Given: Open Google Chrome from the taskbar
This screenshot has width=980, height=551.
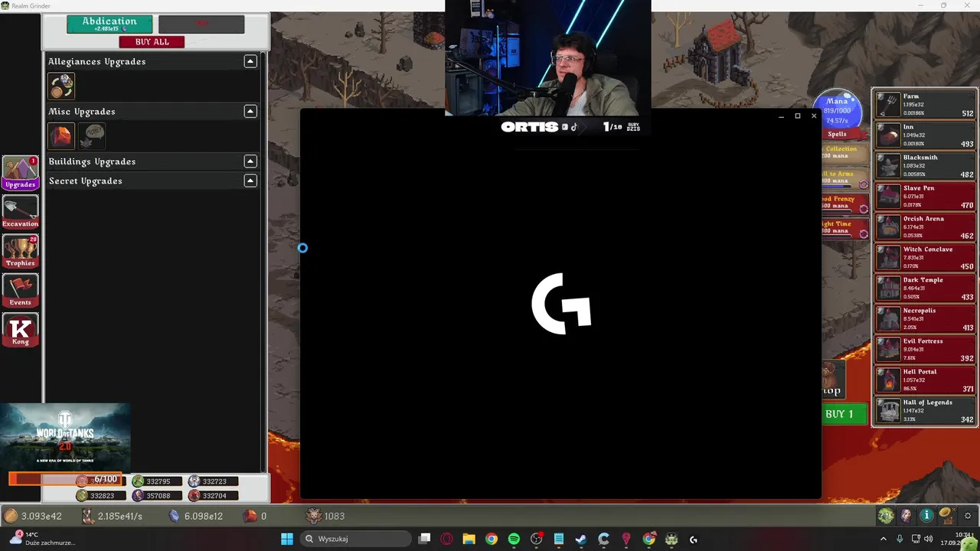Looking at the screenshot, I should 492,539.
